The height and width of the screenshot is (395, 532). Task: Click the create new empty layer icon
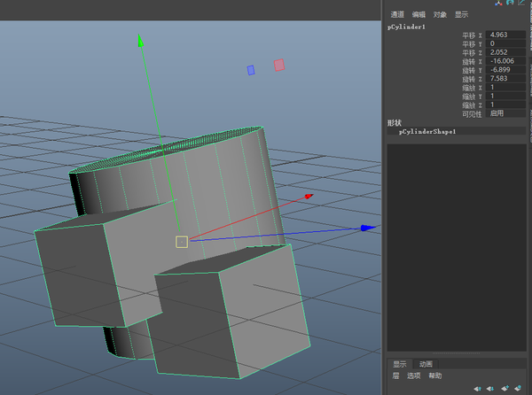click(504, 388)
